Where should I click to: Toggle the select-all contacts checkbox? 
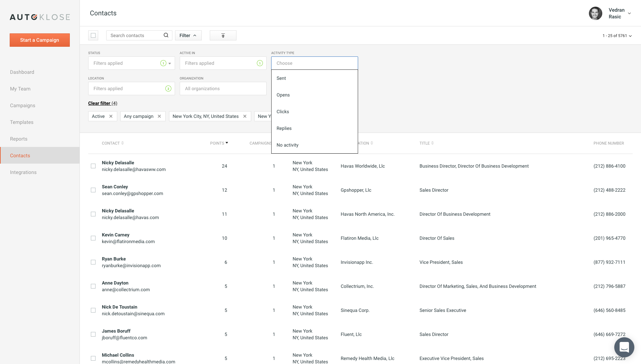point(93,35)
